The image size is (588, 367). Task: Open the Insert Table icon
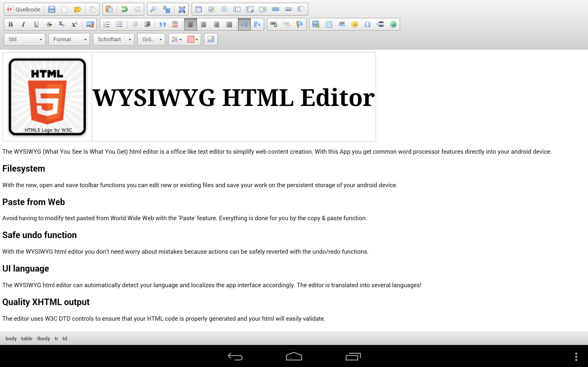[x=329, y=24]
